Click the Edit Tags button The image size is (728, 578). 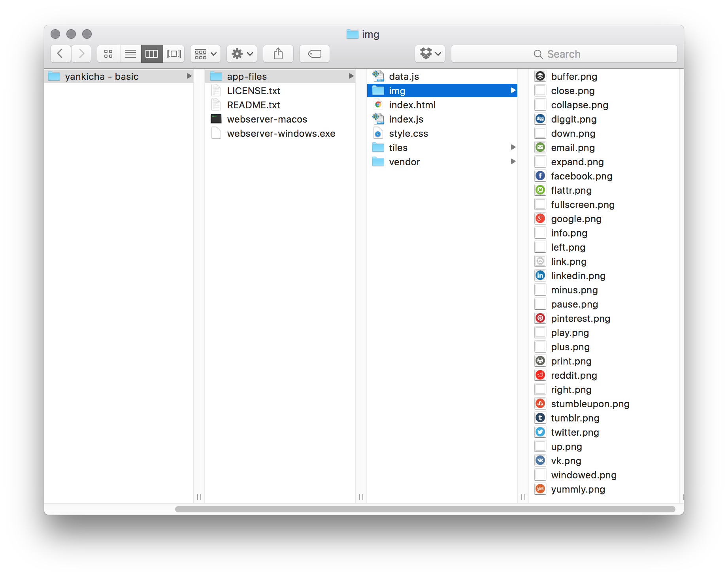315,54
